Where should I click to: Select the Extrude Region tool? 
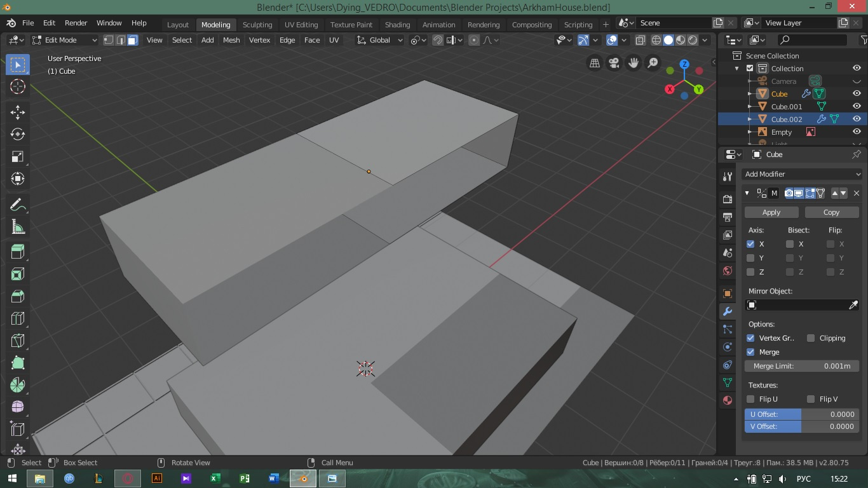coord(18,252)
